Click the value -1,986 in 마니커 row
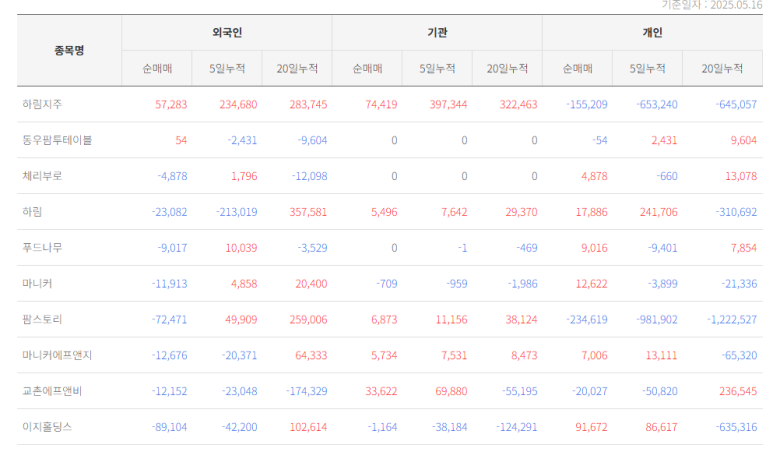The width and height of the screenshot is (773, 459). [522, 284]
